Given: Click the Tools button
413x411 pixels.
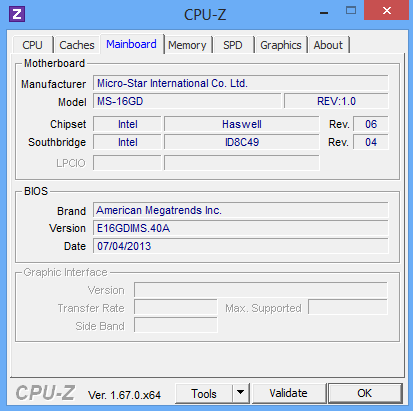Looking at the screenshot, I should (x=204, y=394).
